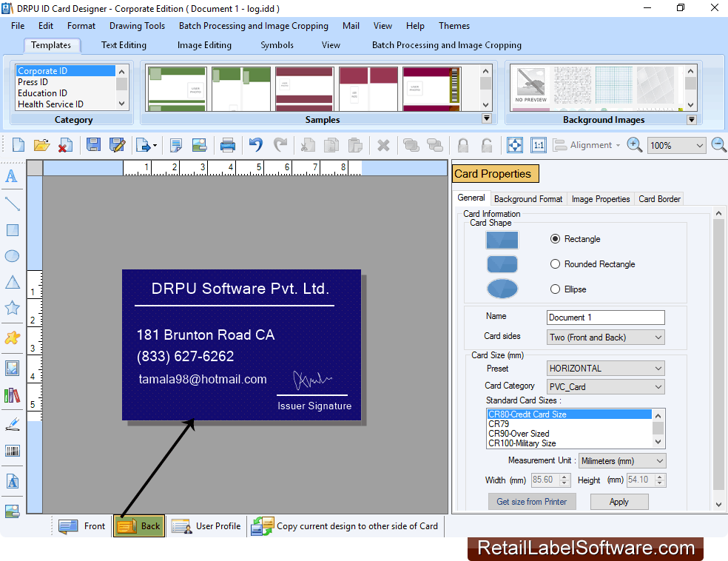This screenshot has width=728, height=561.
Task: Select the Signature tool
Action: (x=12, y=423)
